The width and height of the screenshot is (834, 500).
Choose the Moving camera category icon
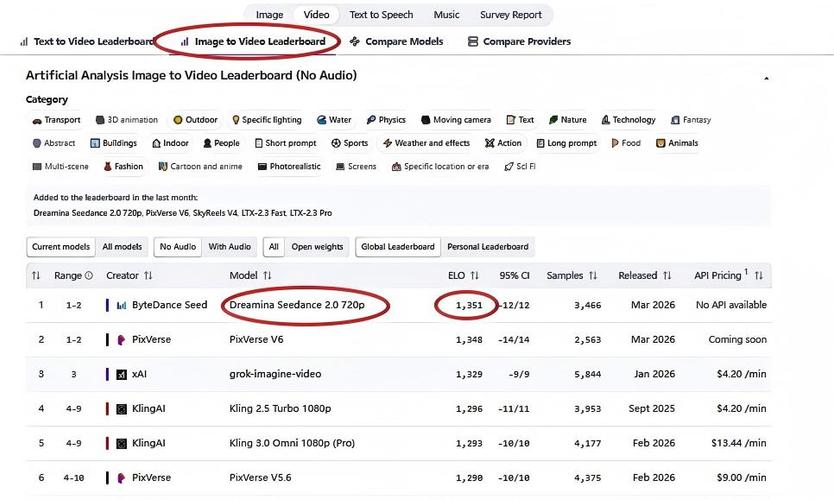pos(425,120)
